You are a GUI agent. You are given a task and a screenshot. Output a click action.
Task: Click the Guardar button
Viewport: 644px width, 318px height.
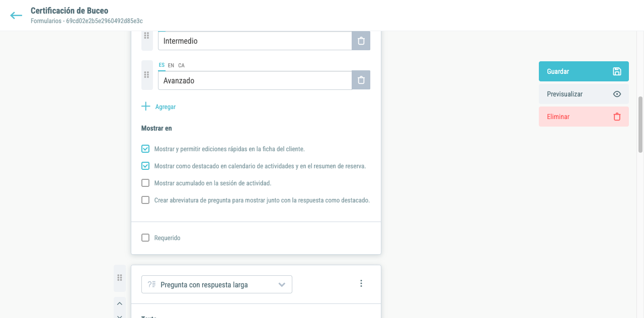tap(584, 71)
